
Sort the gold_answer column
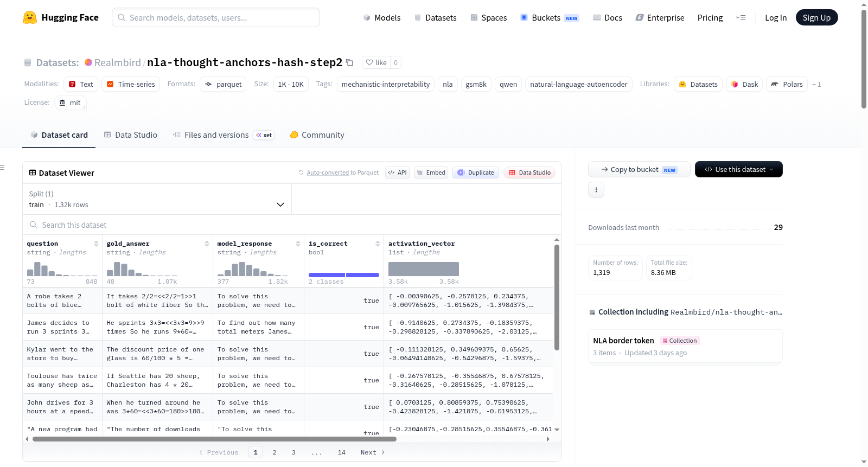coord(207,244)
